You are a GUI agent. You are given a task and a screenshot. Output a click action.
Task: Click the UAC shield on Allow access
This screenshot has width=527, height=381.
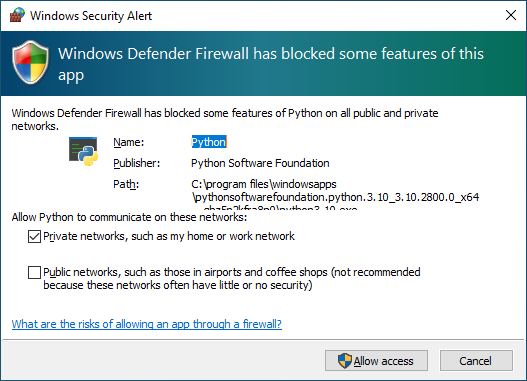345,361
